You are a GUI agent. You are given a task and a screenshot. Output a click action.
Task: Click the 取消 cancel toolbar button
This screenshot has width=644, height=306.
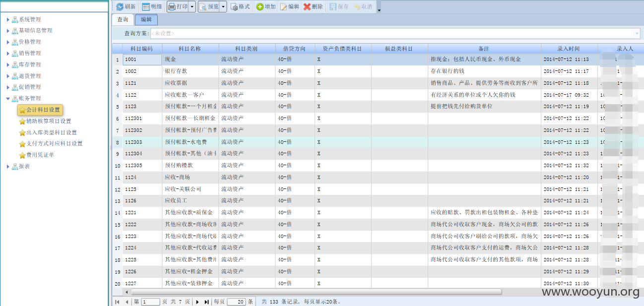[363, 7]
